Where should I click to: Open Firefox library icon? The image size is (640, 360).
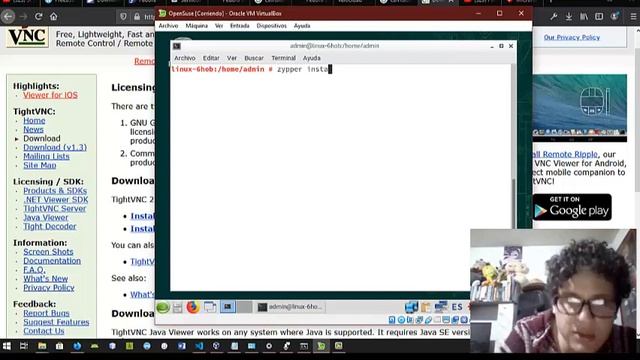[x=584, y=17]
